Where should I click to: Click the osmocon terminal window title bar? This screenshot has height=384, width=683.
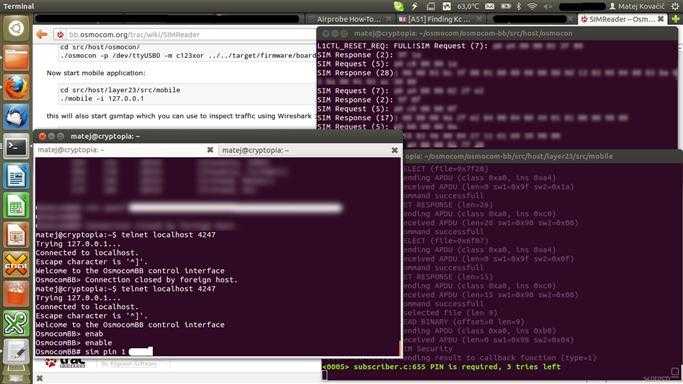click(497, 34)
